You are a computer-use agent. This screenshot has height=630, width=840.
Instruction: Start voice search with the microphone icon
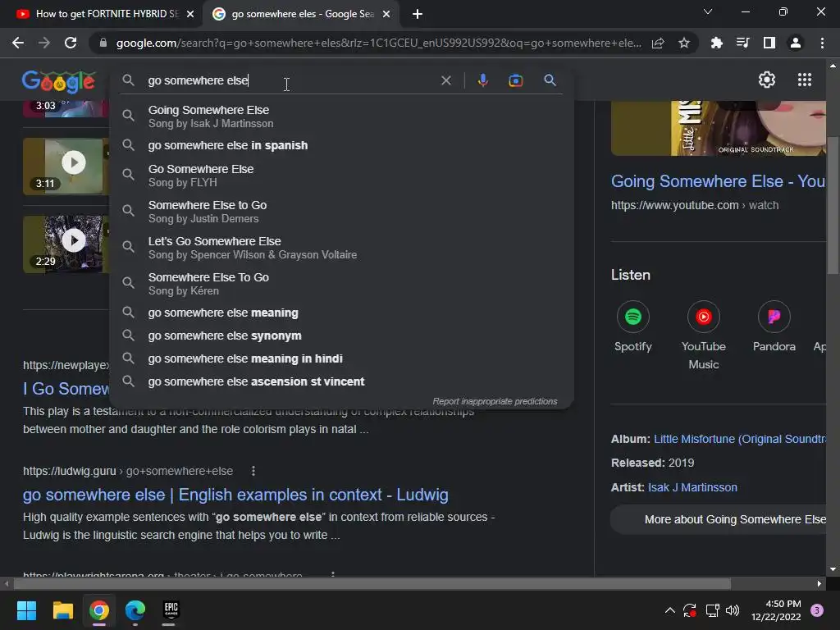(482, 80)
